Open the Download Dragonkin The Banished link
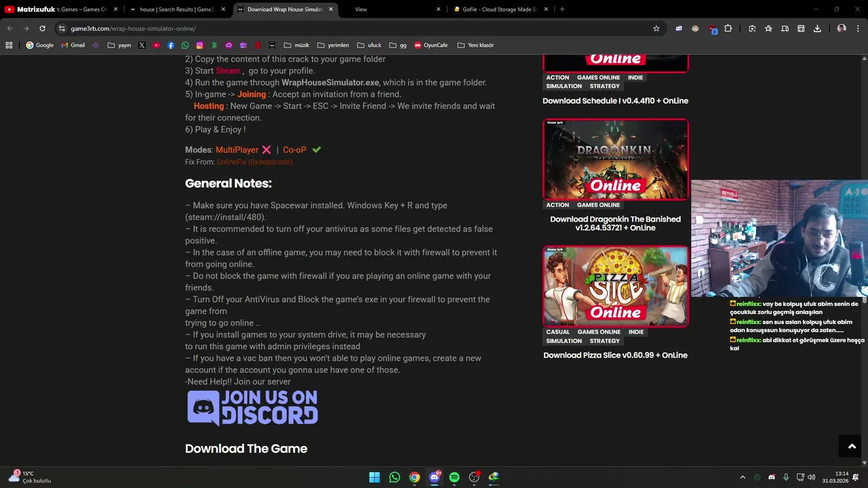Image resolution: width=868 pixels, height=488 pixels. [615, 224]
